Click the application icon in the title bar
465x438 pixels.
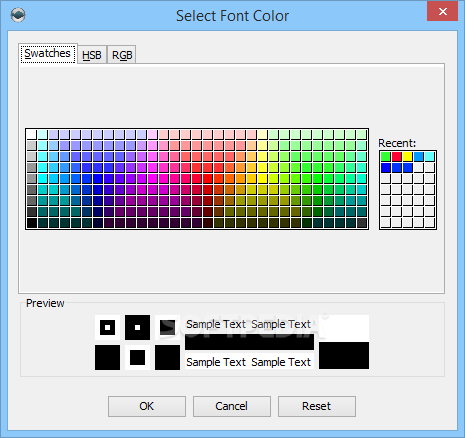pos(18,15)
